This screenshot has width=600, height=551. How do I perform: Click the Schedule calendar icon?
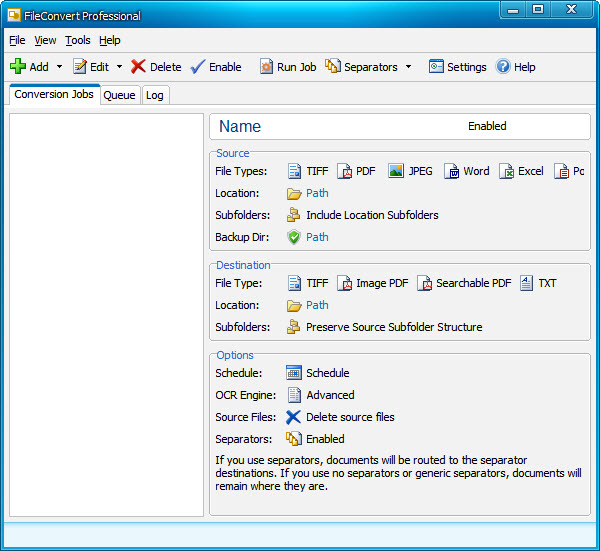[x=294, y=373]
